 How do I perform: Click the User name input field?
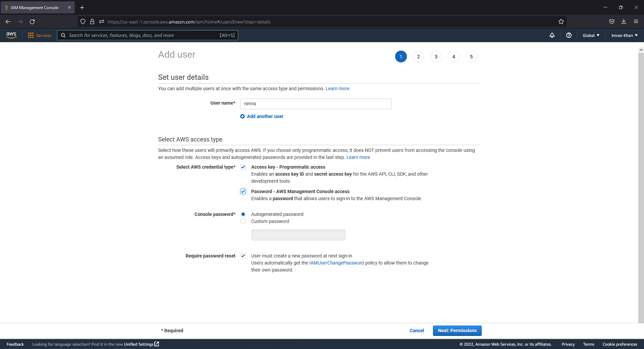pyautogui.click(x=316, y=104)
